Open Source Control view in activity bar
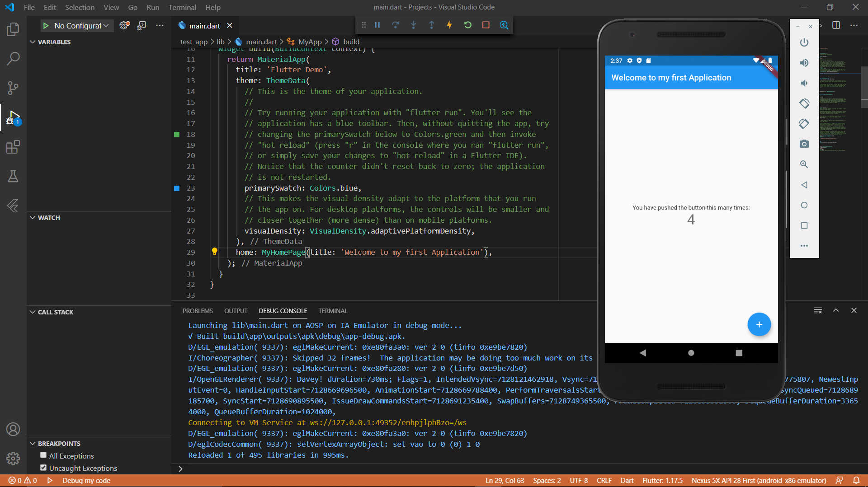 13,88
